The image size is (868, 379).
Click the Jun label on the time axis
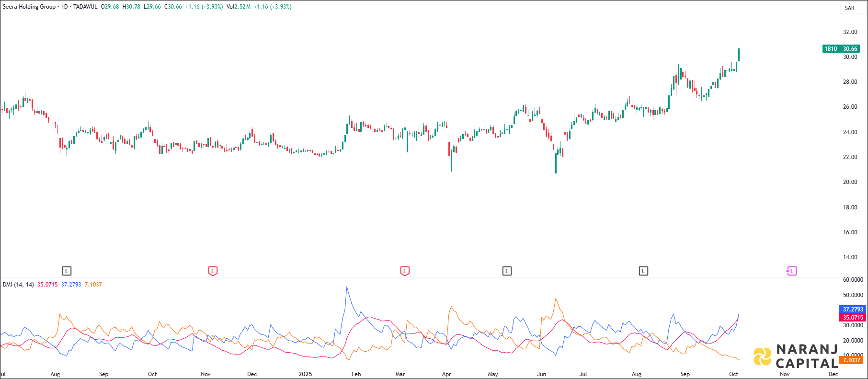click(541, 374)
